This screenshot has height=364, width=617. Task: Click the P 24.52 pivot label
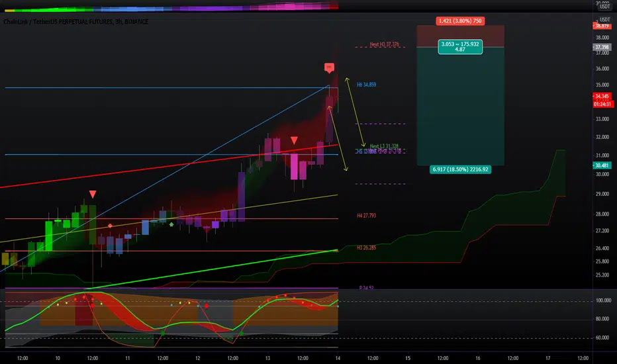click(366, 288)
